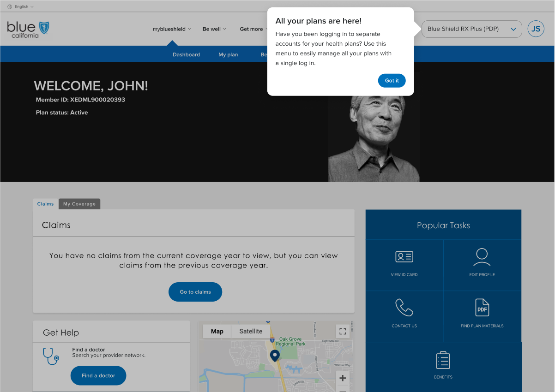Click the Popular Tasks heading
The image size is (555, 392).
pyautogui.click(x=443, y=226)
